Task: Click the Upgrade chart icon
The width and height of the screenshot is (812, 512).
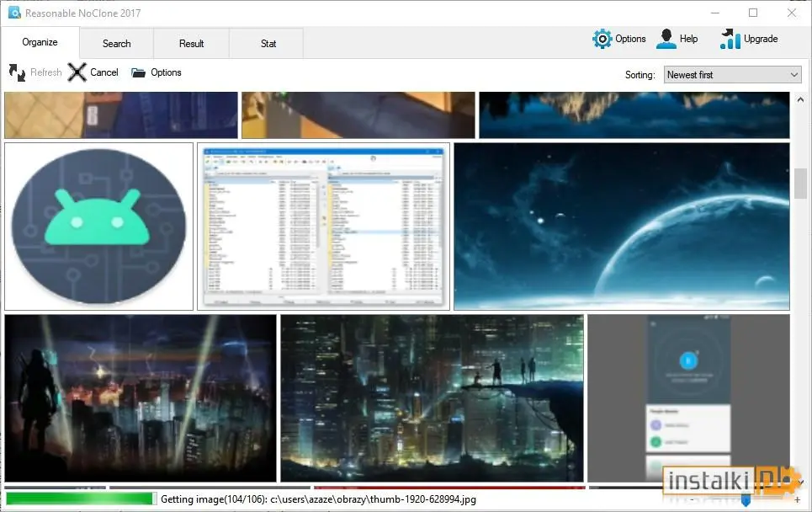Action: [730, 39]
